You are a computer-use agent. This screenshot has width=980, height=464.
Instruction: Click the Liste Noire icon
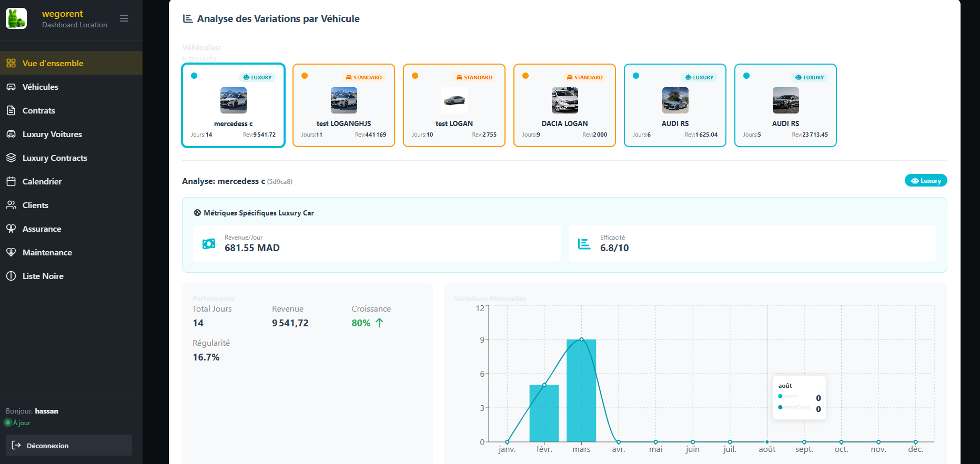tap(11, 276)
